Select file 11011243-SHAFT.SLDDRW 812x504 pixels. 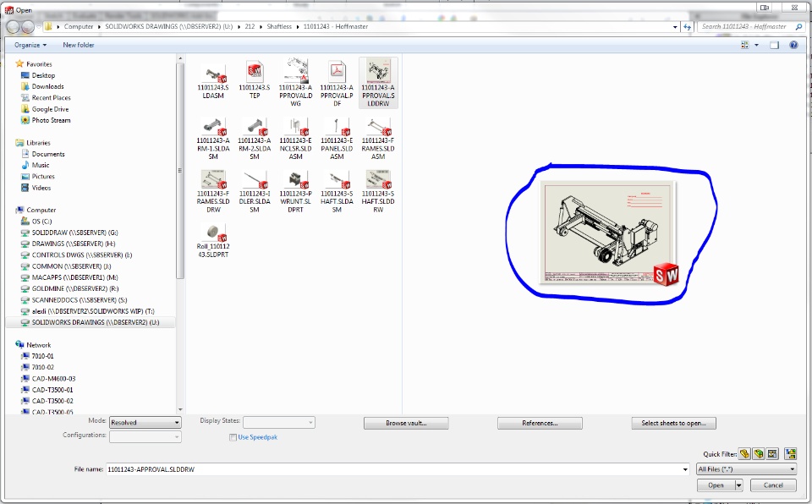pyautogui.click(x=378, y=192)
